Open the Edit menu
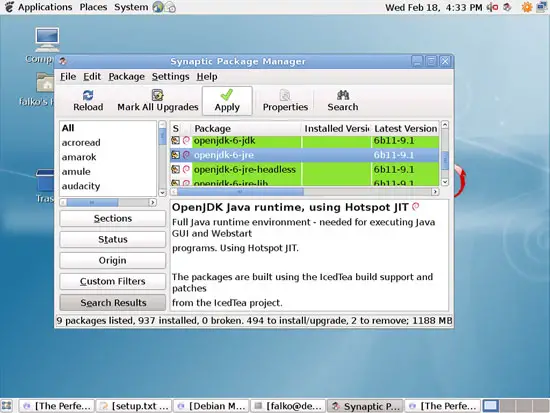550x413 pixels. (92, 76)
